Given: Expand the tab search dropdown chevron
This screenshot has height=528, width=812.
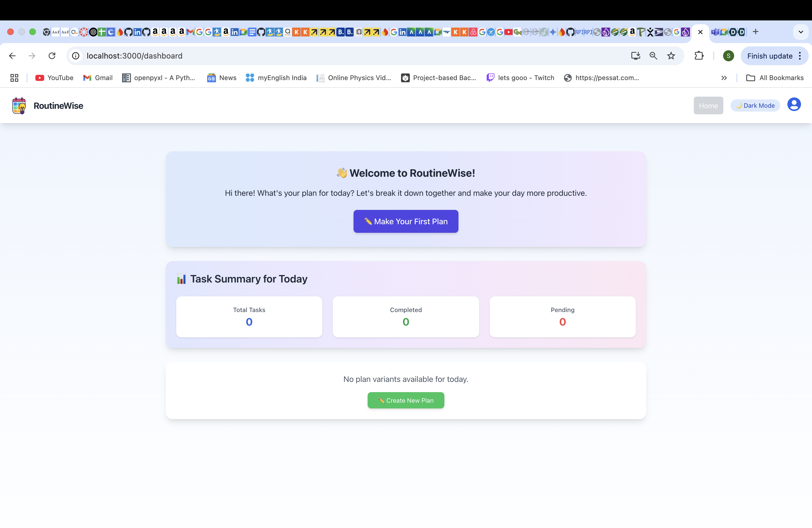Looking at the screenshot, I should 801,32.
